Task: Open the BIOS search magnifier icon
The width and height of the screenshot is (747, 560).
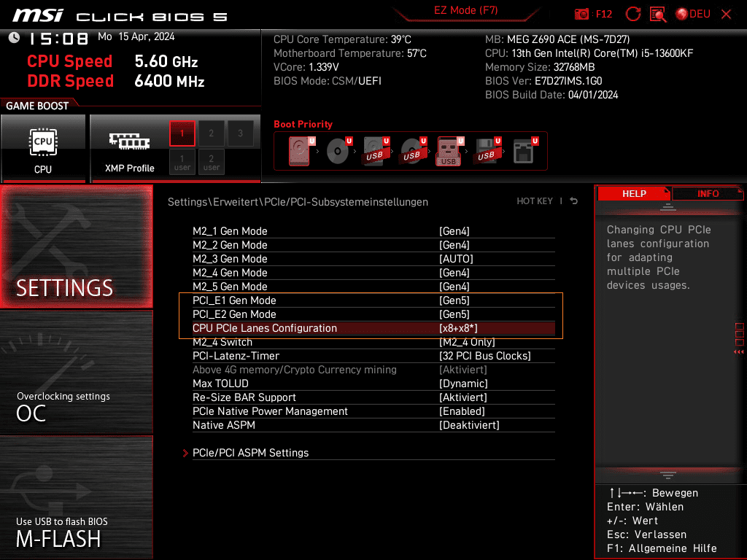Action: coord(658,15)
